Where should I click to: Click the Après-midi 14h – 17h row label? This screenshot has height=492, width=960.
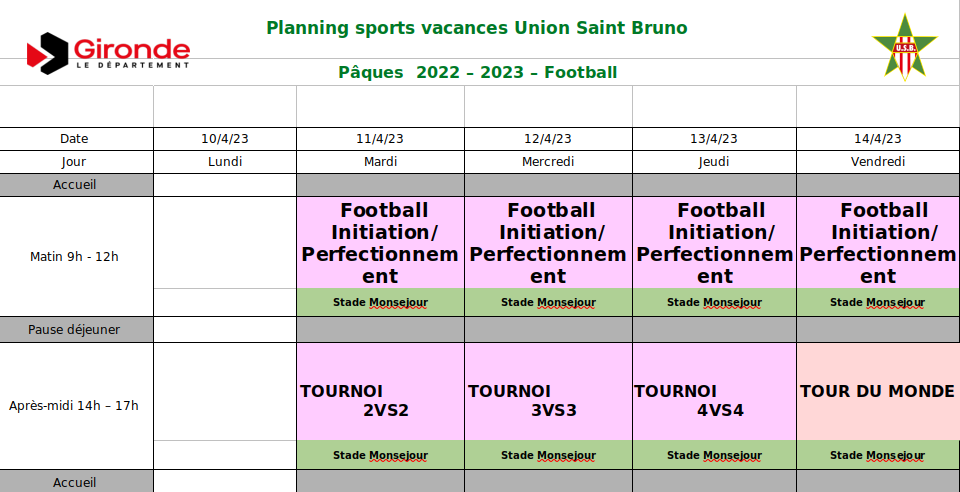(x=74, y=406)
